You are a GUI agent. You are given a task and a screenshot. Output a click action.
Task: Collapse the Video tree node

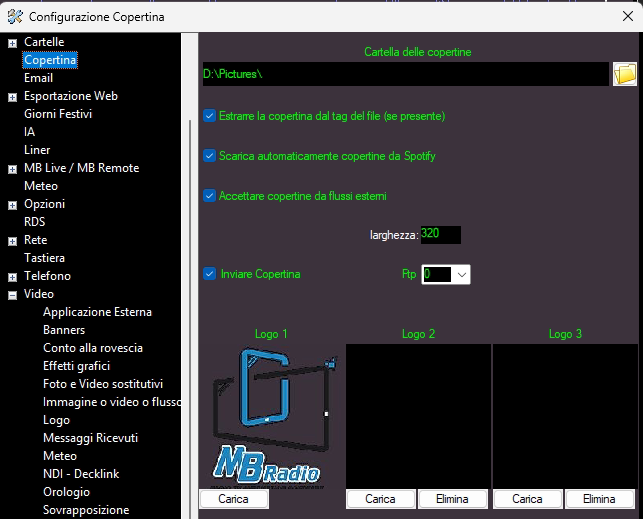pyautogui.click(x=12, y=295)
